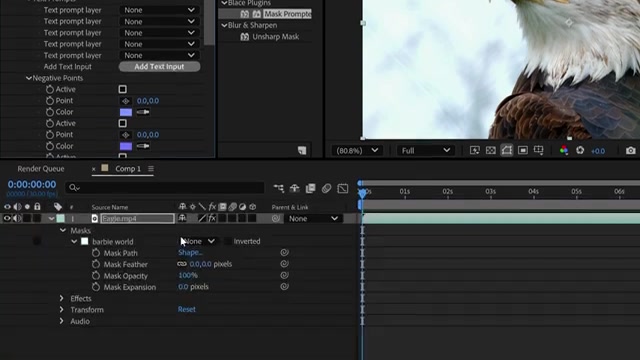Screen dimensions: 640x360
Task: Click the Add Text Input button
Action: (x=159, y=67)
